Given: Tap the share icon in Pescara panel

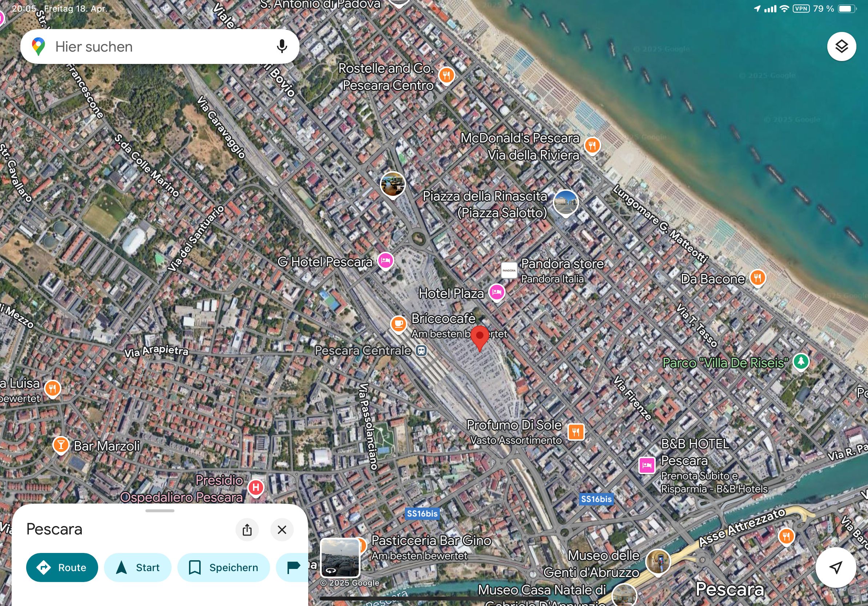Looking at the screenshot, I should [247, 530].
